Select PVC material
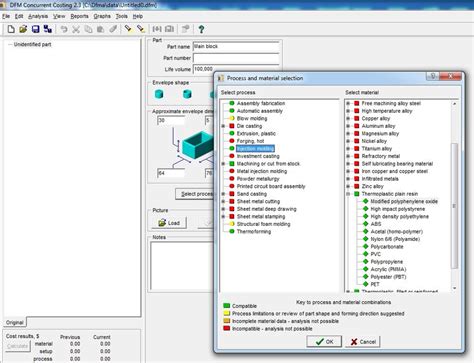 pos(376,254)
